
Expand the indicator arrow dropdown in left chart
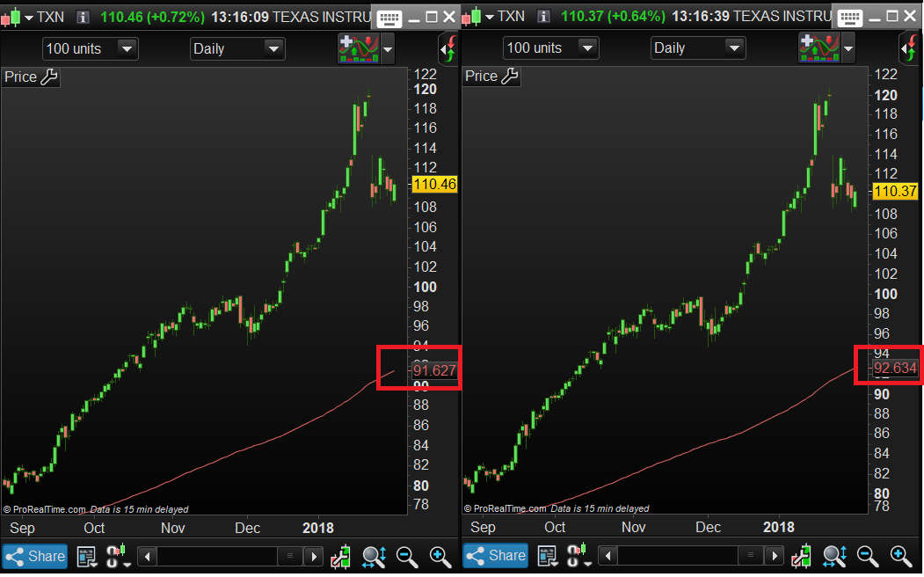[388, 49]
